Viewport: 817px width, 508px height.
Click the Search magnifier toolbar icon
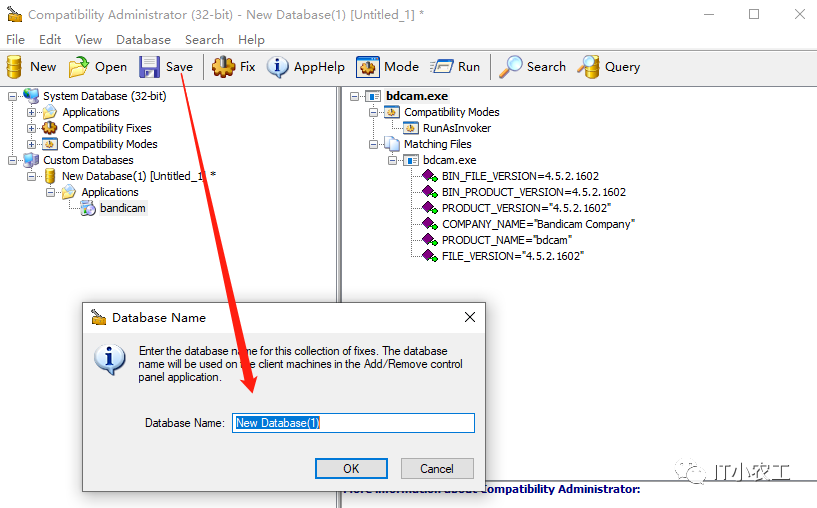[x=510, y=67]
